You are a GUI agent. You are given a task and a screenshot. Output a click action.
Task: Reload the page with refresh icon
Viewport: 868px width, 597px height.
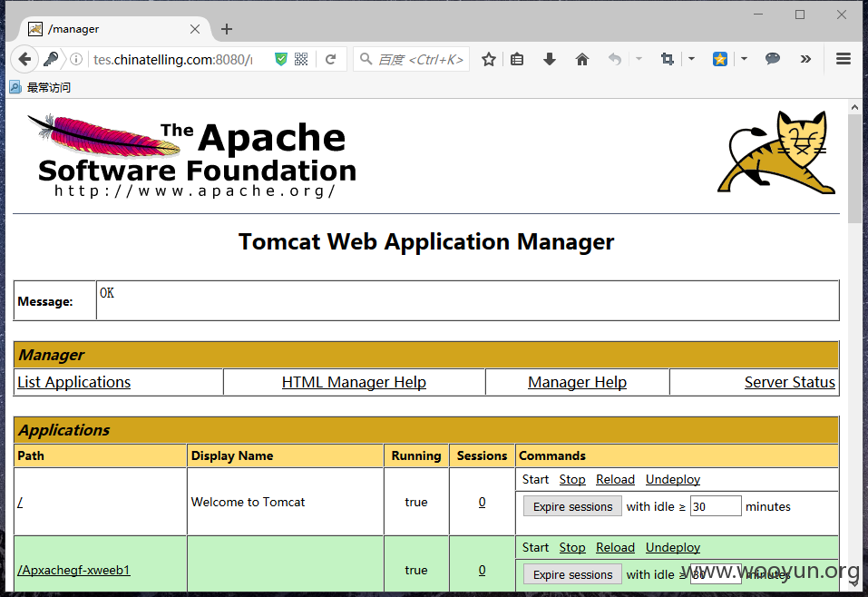pyautogui.click(x=330, y=59)
